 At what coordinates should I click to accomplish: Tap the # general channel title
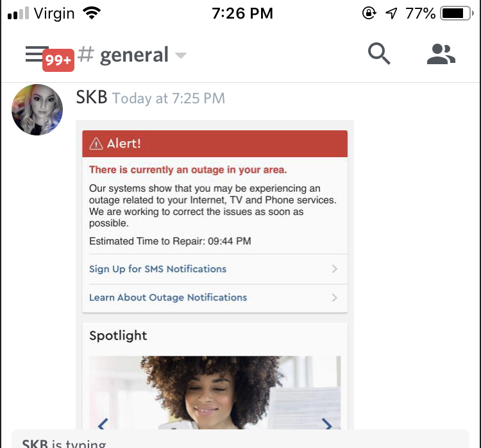coord(123,55)
